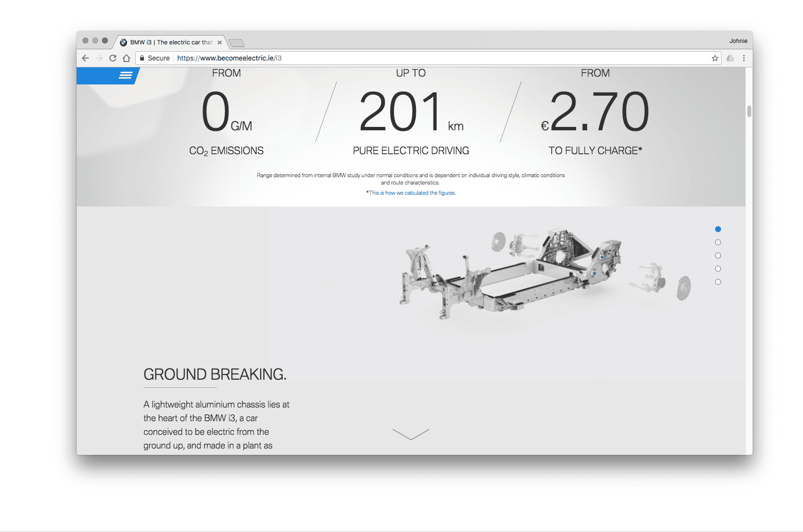Select the third section navigation dot
The height and width of the screenshot is (532, 803).
[718, 255]
